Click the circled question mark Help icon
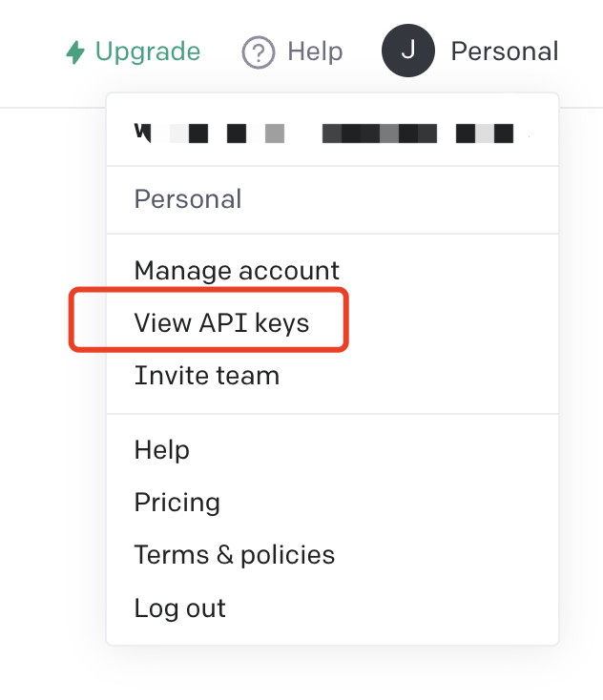Viewport: 603px width, 700px height. click(258, 51)
